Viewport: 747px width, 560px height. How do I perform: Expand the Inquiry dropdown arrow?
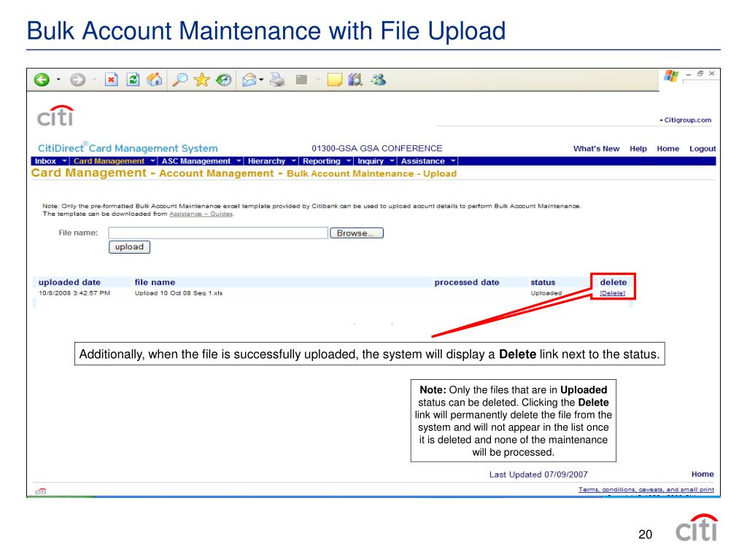click(392, 161)
